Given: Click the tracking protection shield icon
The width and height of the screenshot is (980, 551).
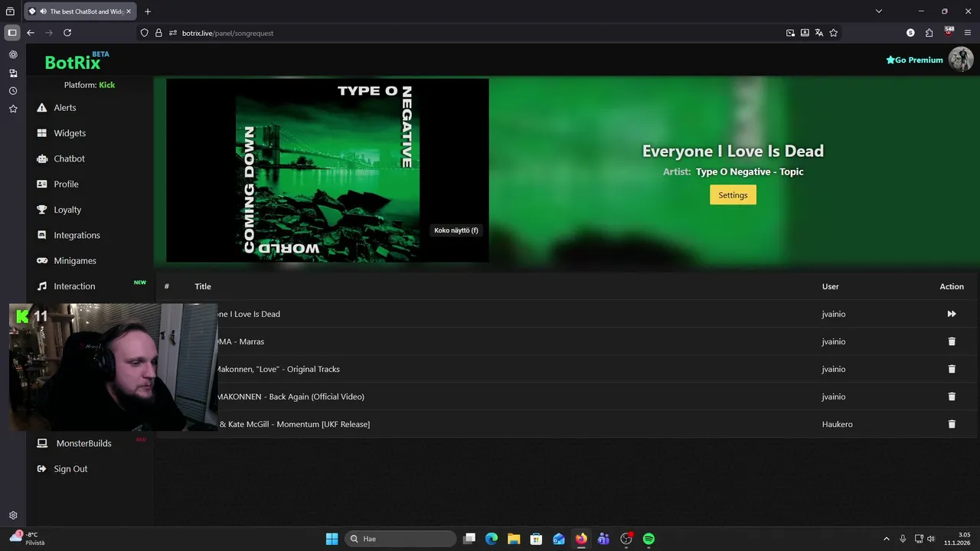Looking at the screenshot, I should (x=144, y=33).
